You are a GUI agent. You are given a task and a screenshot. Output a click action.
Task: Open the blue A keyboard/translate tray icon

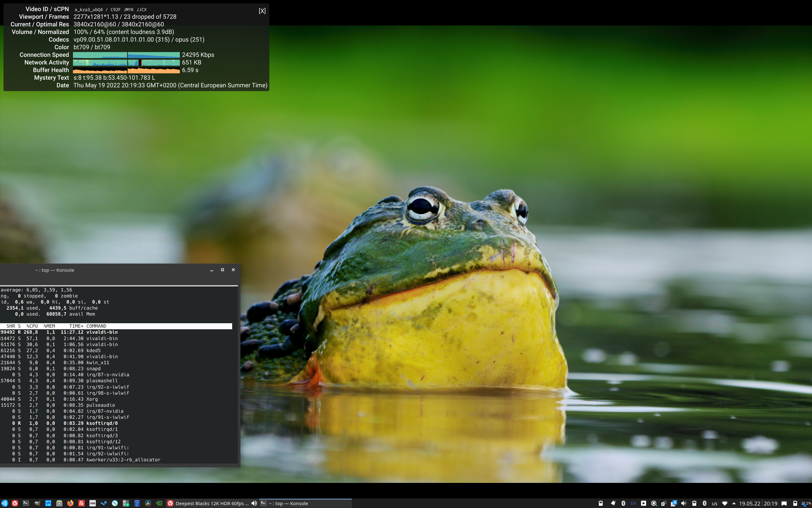tap(674, 503)
